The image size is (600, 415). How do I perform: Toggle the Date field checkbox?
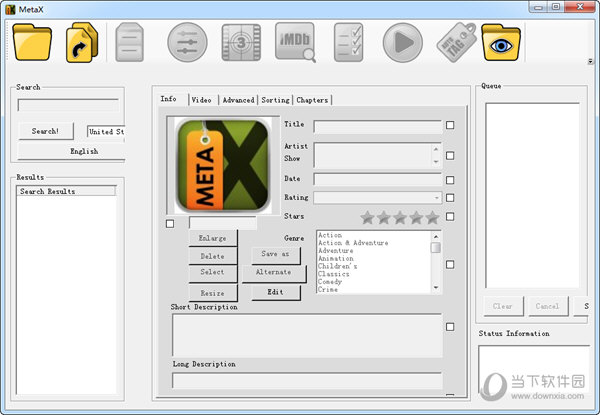coord(450,180)
